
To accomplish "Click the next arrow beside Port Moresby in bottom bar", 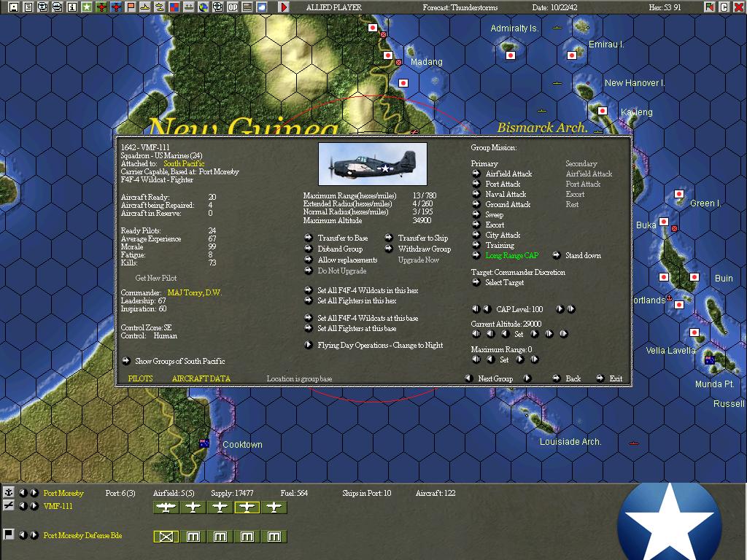I will click(x=34, y=493).
